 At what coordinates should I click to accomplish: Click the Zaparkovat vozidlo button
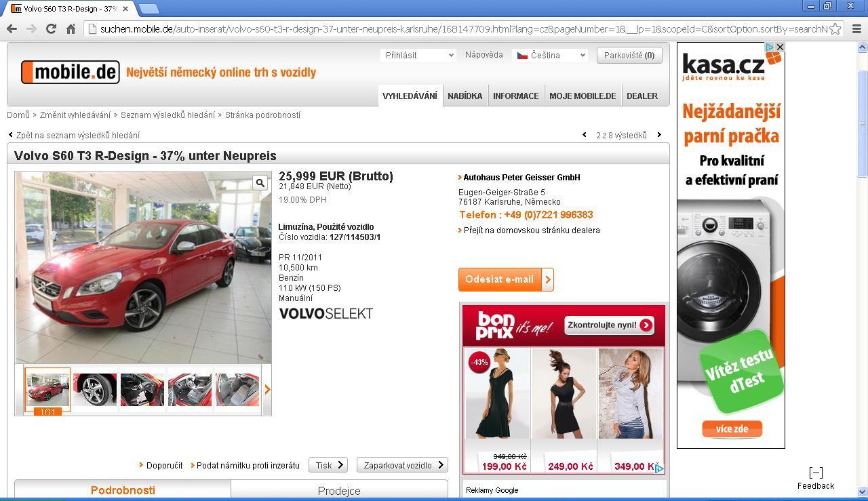click(402, 465)
